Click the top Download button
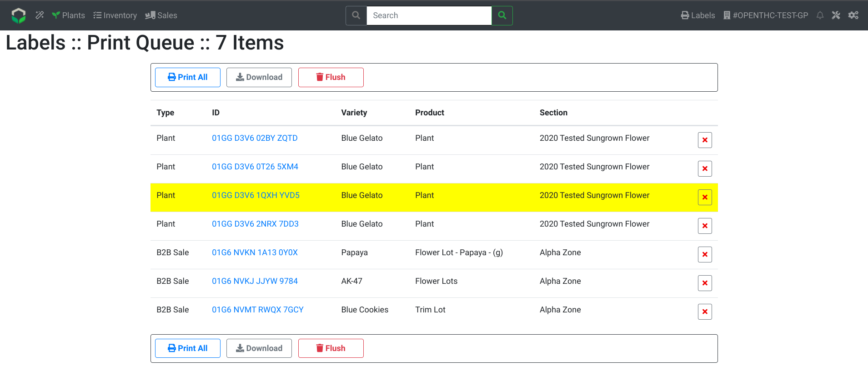This screenshot has width=868, height=371. [259, 77]
